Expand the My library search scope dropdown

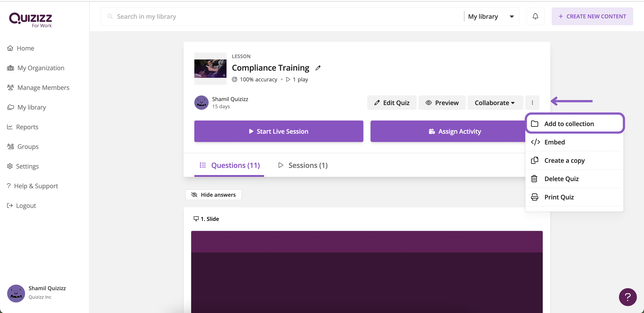pos(491,17)
